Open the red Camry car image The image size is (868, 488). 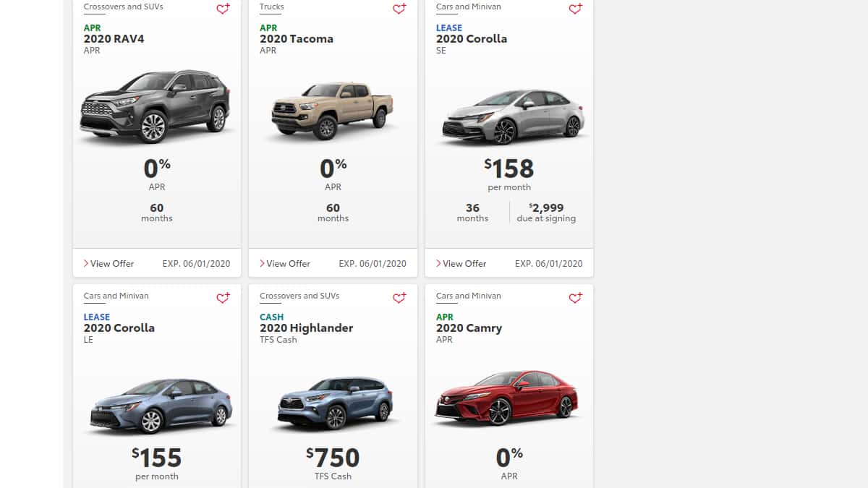506,398
